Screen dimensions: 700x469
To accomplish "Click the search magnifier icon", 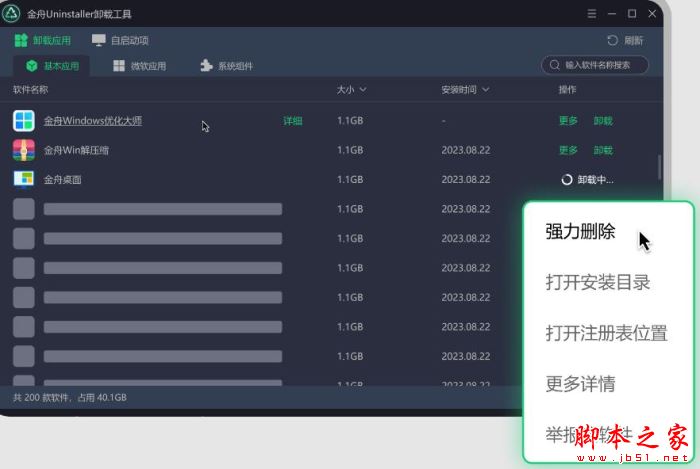I will click(554, 65).
